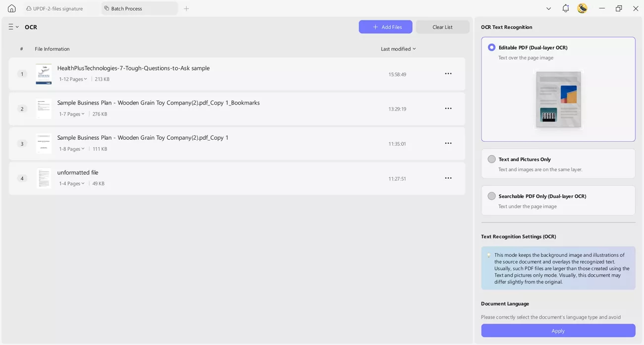Click the Add Files button

pos(385,27)
